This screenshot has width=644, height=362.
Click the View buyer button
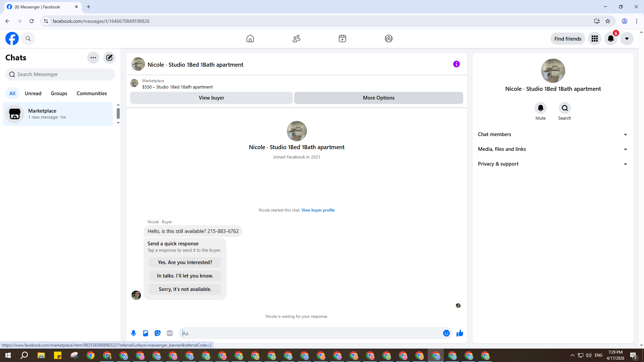tap(211, 98)
